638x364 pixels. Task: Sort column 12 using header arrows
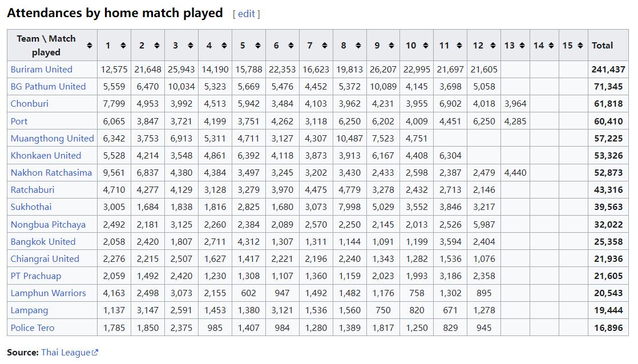(493, 46)
